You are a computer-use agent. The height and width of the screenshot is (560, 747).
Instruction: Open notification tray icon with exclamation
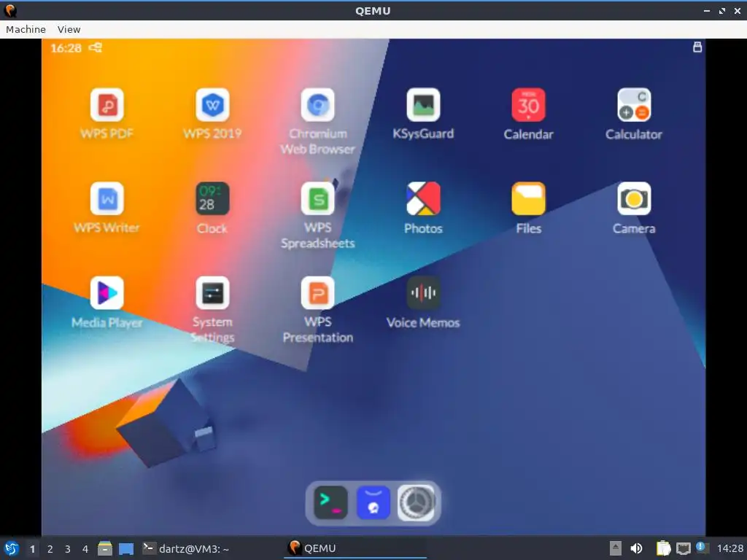point(703,548)
